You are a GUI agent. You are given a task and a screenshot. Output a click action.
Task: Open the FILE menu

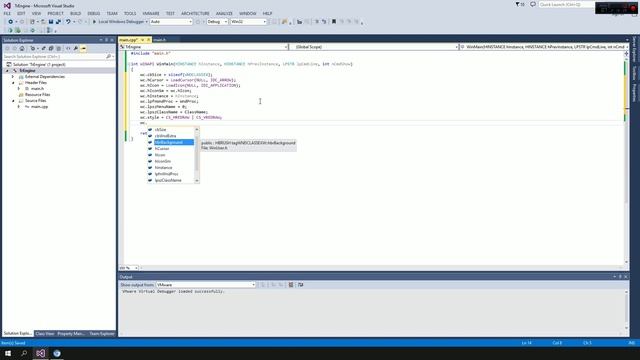point(7,13)
